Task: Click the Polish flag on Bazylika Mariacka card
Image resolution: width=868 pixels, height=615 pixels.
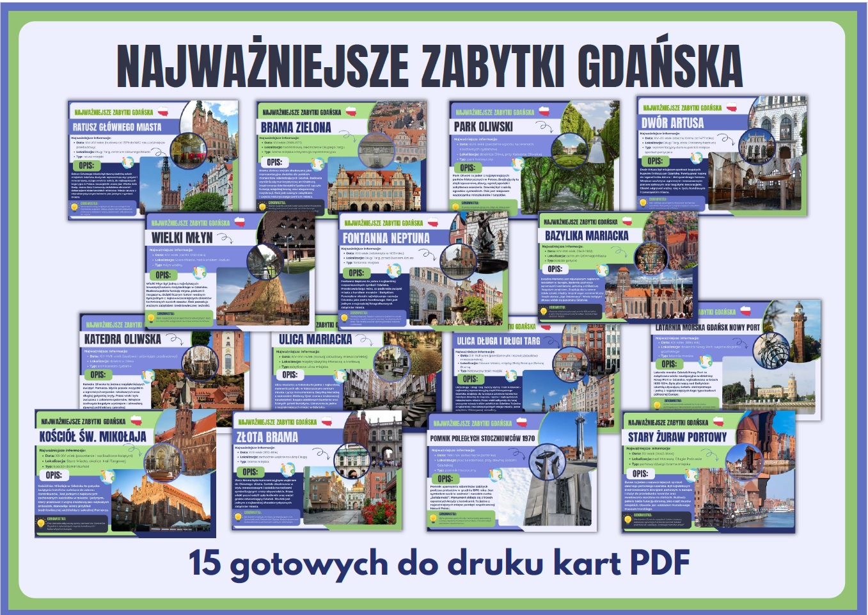Action: pyautogui.click(x=627, y=221)
